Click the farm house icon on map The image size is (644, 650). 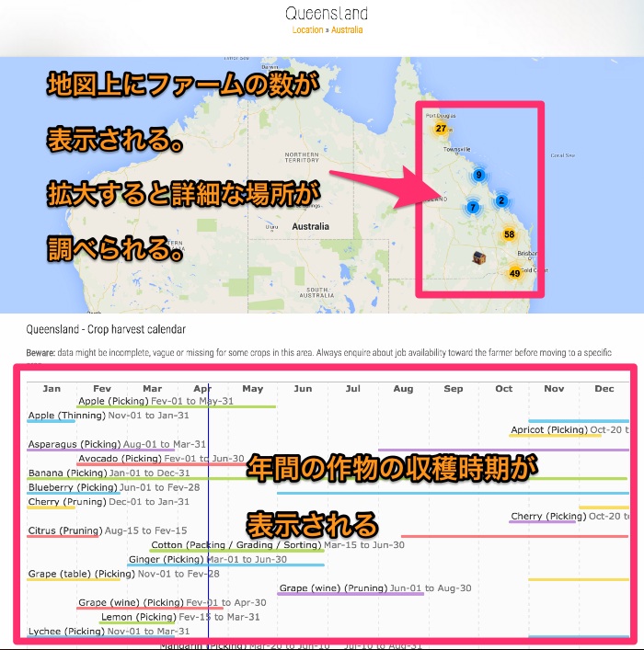pyautogui.click(x=478, y=258)
